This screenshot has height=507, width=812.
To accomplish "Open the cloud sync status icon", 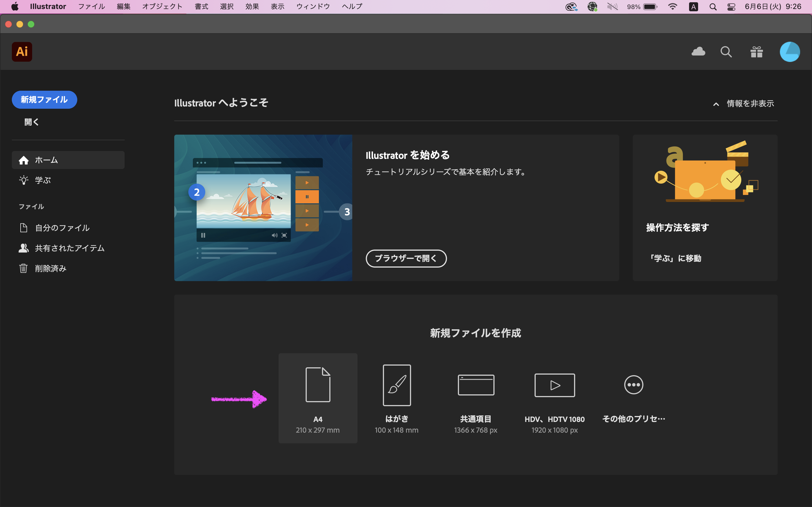I will coord(698,52).
